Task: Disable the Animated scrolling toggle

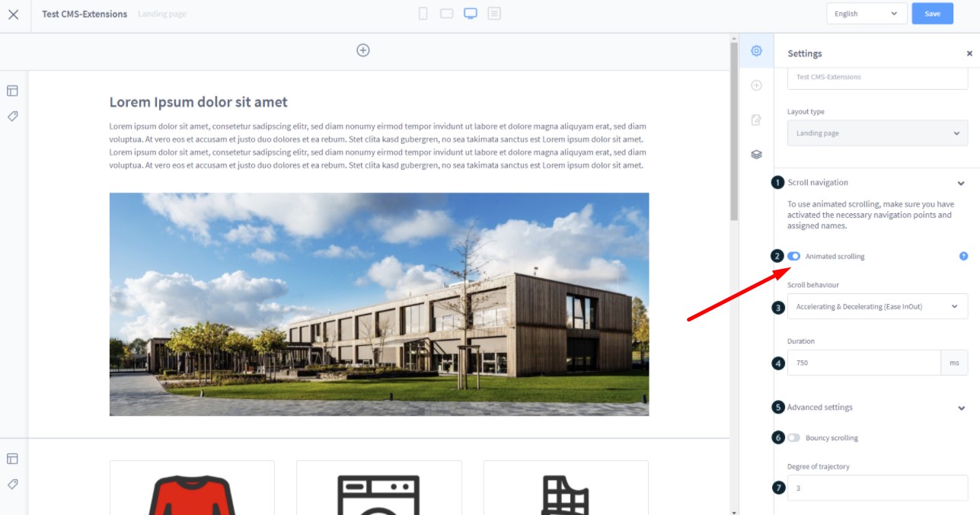Action: 794,257
